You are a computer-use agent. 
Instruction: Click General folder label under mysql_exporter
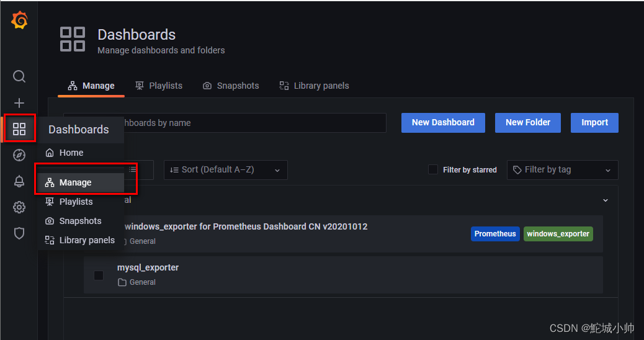click(x=136, y=282)
